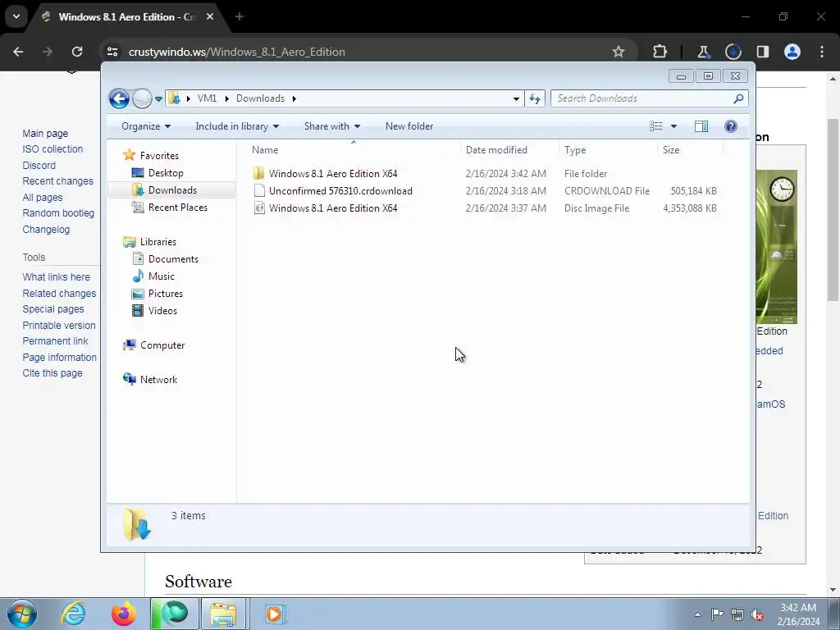Click the search magnifier icon in Explorer
The image size is (840, 630).
(x=739, y=98)
